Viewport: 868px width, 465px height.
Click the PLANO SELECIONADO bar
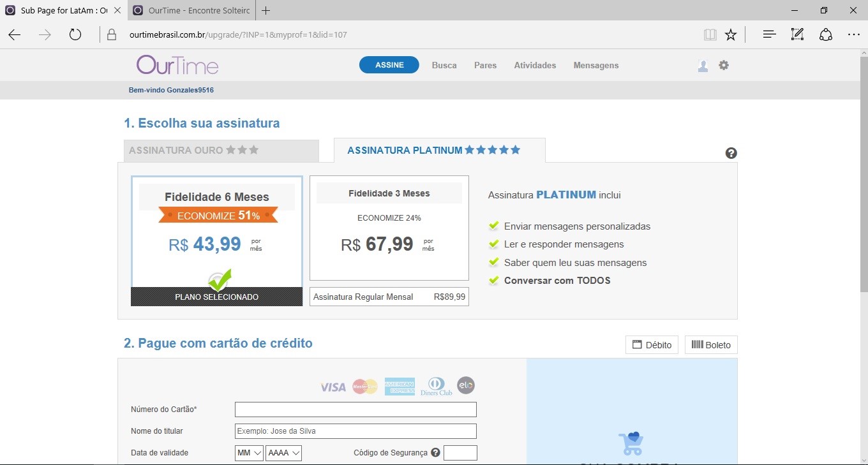217,297
